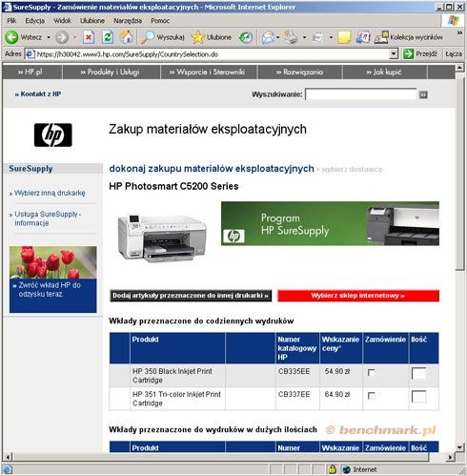The width and height of the screenshot is (467, 476).
Task: Stop page loading with red X icon
Action: point(89,37)
